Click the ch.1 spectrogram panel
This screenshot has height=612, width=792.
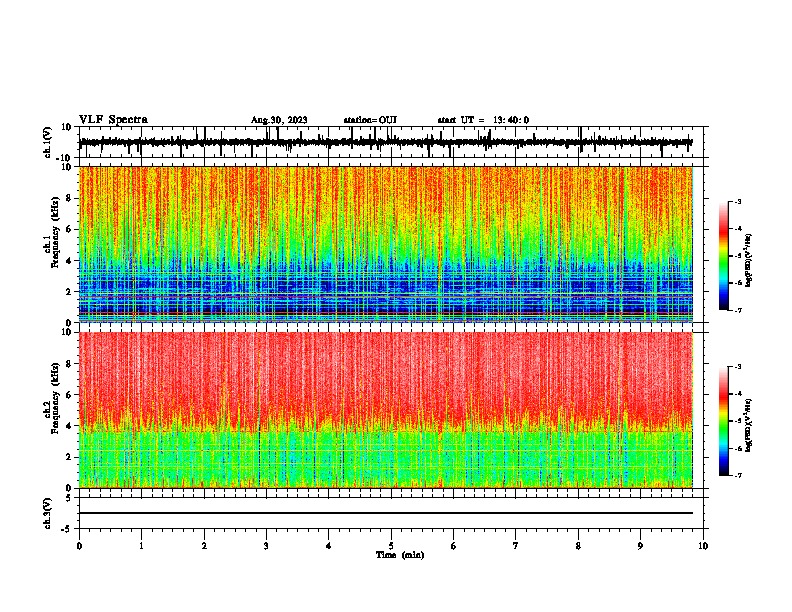click(x=386, y=244)
